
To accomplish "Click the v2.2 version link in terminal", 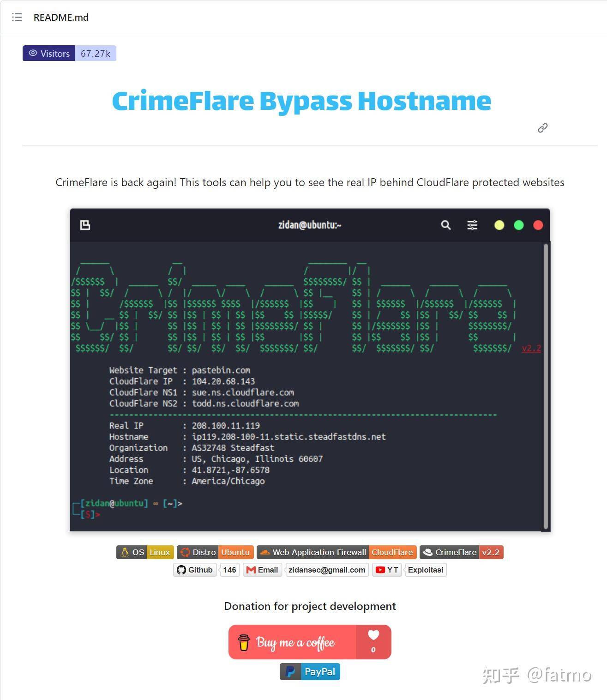I will (x=531, y=348).
